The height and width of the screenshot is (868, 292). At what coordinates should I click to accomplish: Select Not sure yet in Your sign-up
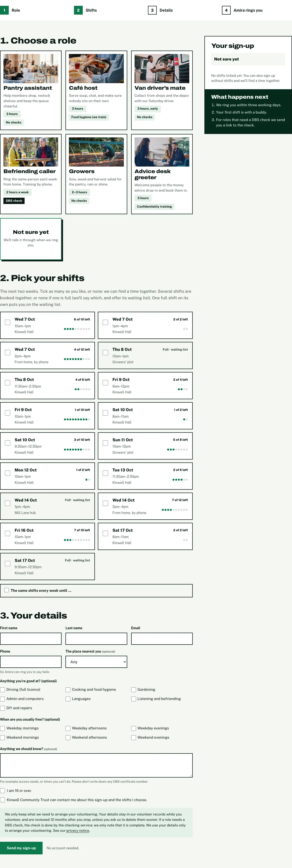pos(248,59)
